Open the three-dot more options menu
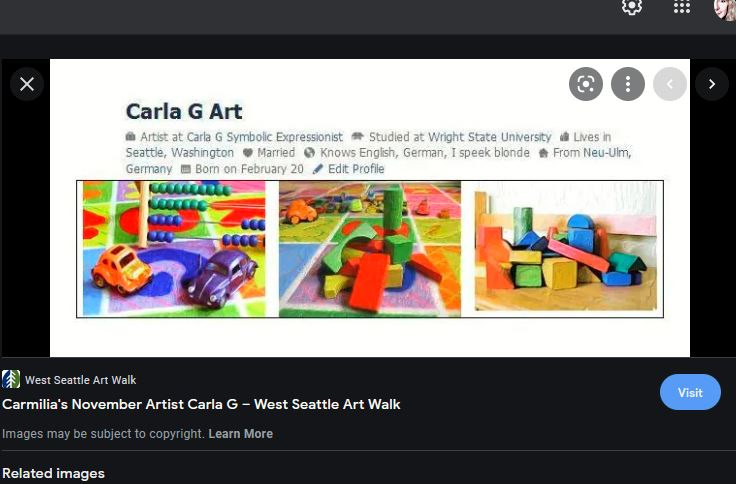Image resolution: width=736 pixels, height=484 pixels. tap(628, 84)
